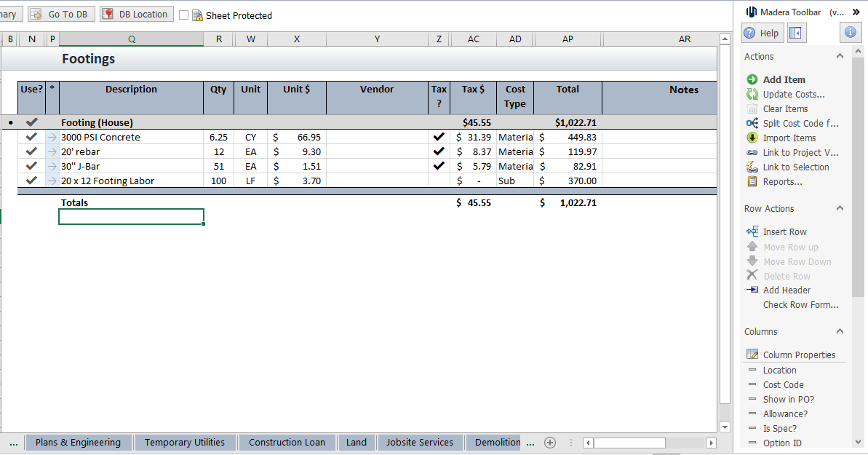
Task: Click the Move Row Down arrow icon
Action: (x=752, y=261)
